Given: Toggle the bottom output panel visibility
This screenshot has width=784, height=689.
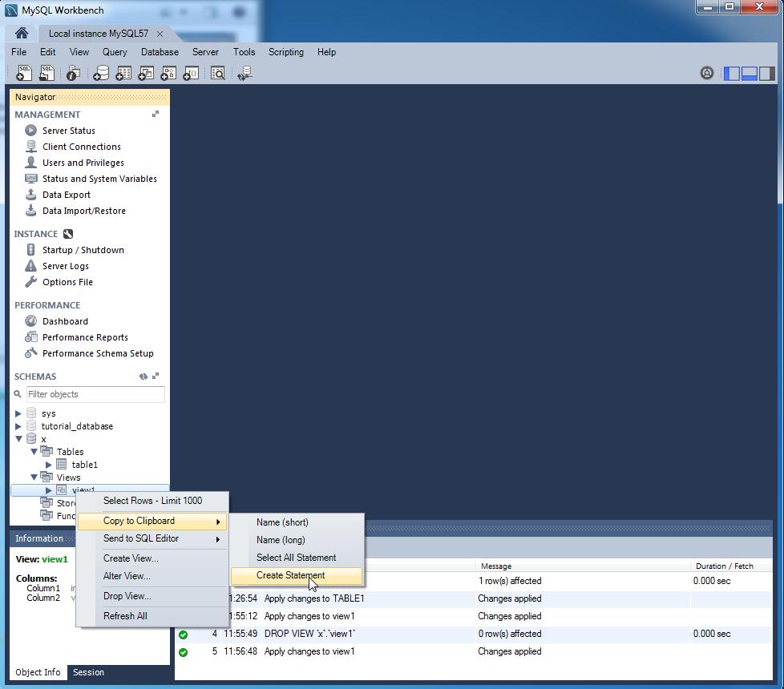Looking at the screenshot, I should 749,74.
